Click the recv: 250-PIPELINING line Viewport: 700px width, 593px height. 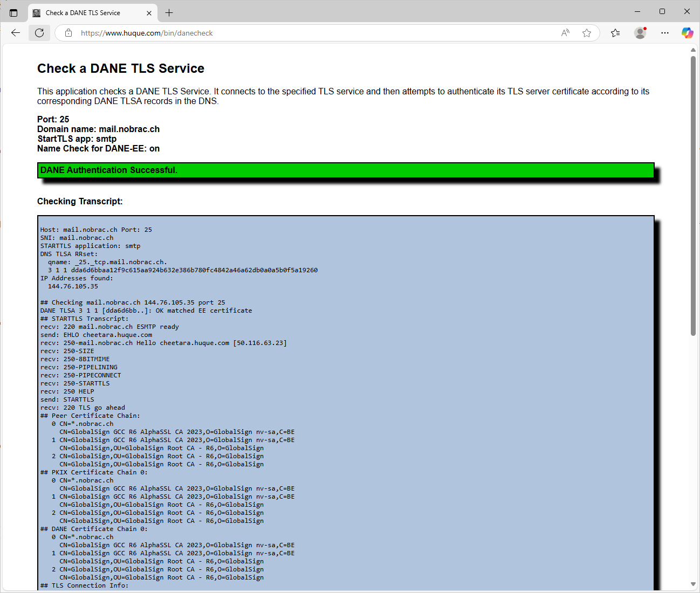[x=79, y=367]
